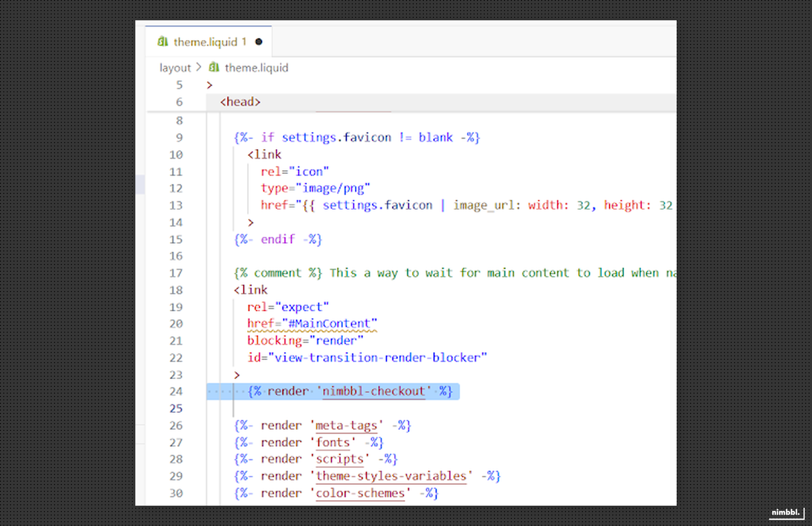Click the nimbbl. logo in the bottom right corner
The image size is (812, 526).
pos(786,512)
